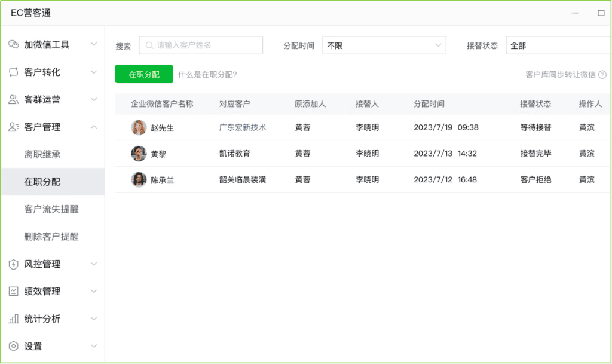Image resolution: width=612 pixels, height=364 pixels.
Task: Click the help icon next to 客户库同步转让微信
Action: [602, 75]
